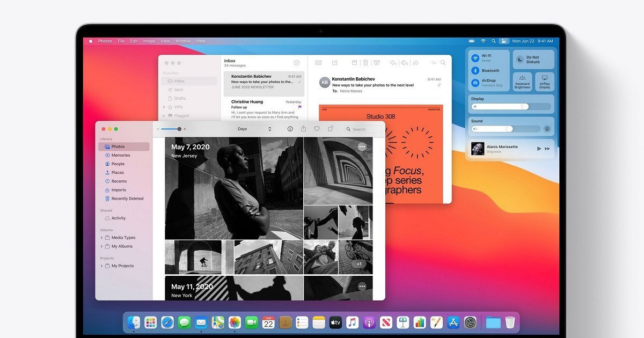Click Reply All in Mail toolbar
The width and height of the screenshot is (644, 338).
click(404, 63)
